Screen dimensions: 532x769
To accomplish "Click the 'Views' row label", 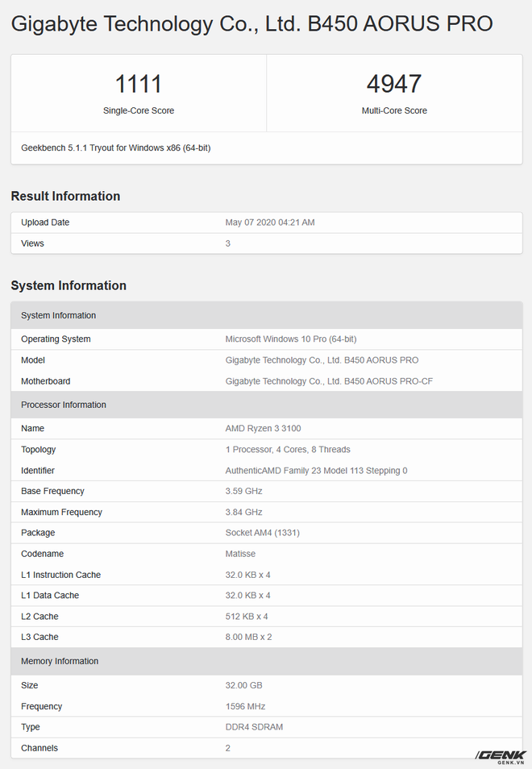I will [32, 243].
